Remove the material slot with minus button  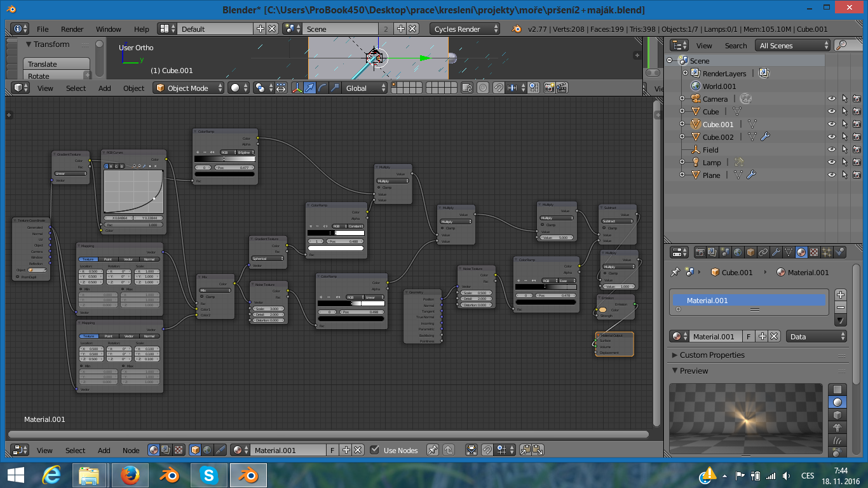pyautogui.click(x=840, y=307)
